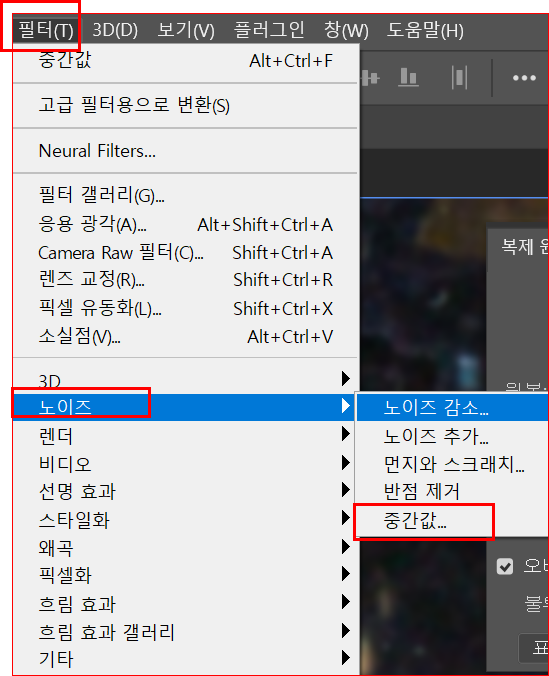The image size is (549, 676).
Task: Open the 창(W) menu
Action: click(346, 30)
